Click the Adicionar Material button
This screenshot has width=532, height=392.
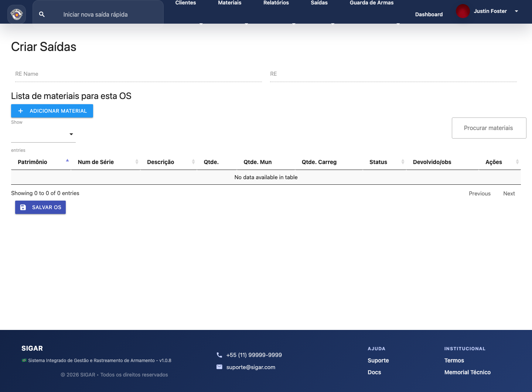pos(52,111)
